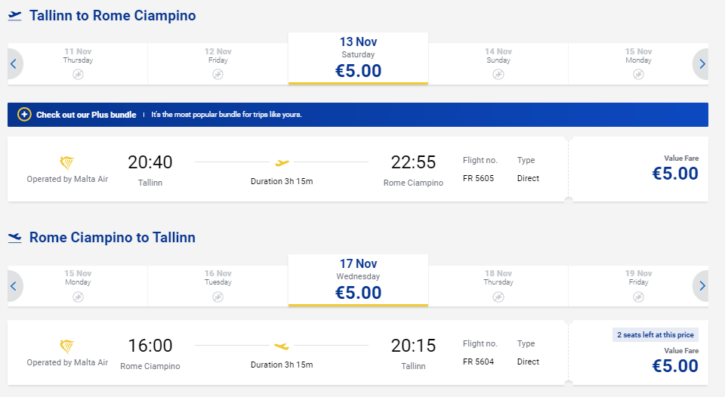This screenshot has height=397, width=725.
Task: Show later return dates with right arrow
Action: (701, 286)
